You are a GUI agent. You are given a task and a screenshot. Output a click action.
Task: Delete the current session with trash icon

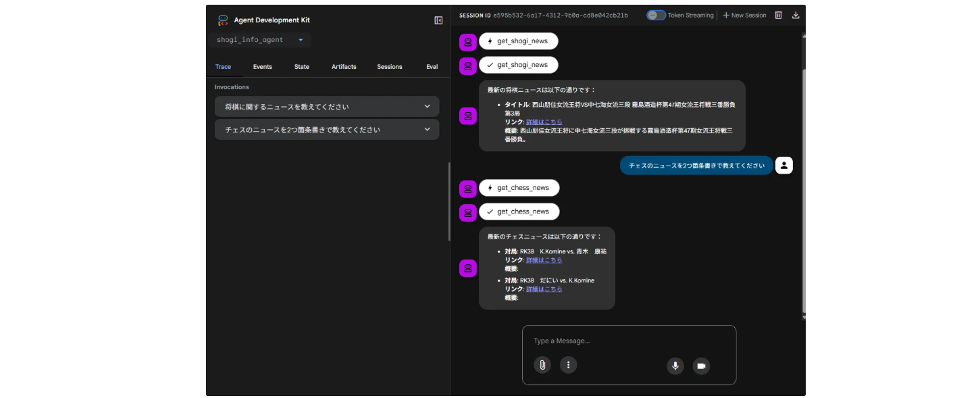(778, 15)
